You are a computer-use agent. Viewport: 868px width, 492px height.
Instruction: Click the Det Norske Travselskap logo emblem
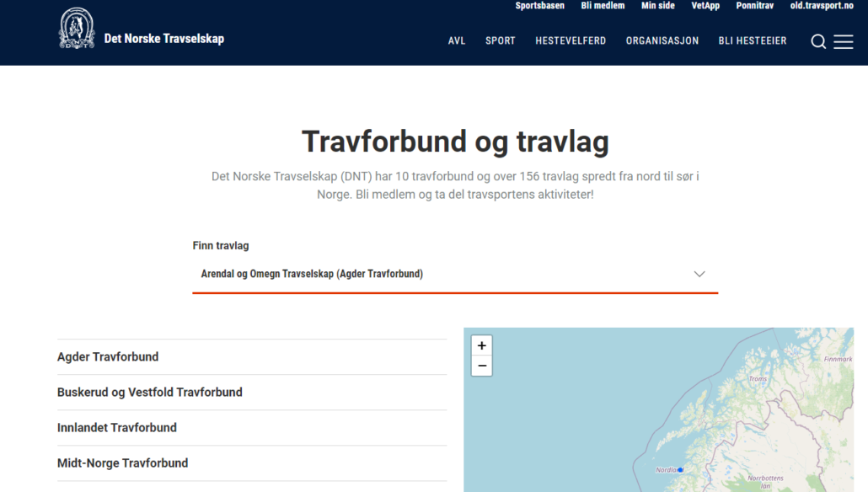point(77,29)
